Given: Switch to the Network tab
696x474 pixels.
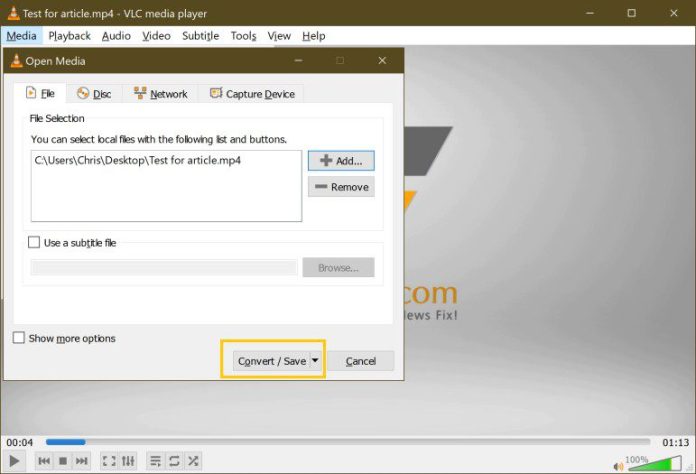Looking at the screenshot, I should 160,94.
